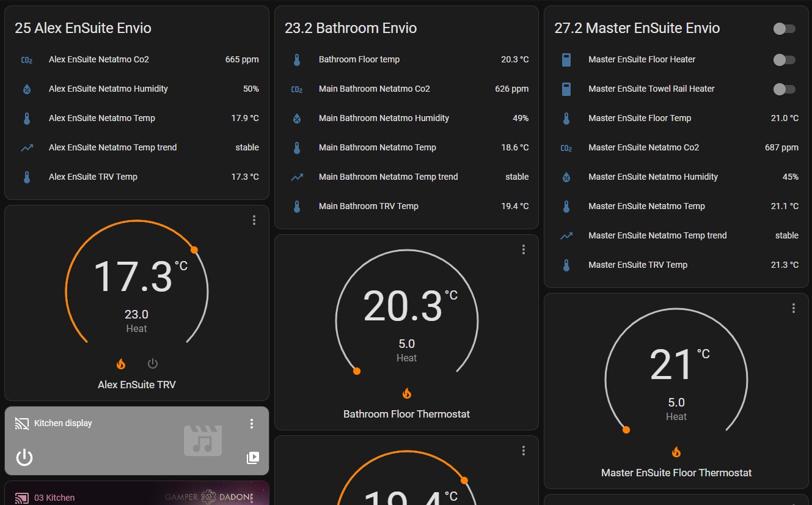Image resolution: width=812 pixels, height=505 pixels.
Task: Click the 665 ppm Alex EnSuite Co2 value
Action: pos(242,60)
